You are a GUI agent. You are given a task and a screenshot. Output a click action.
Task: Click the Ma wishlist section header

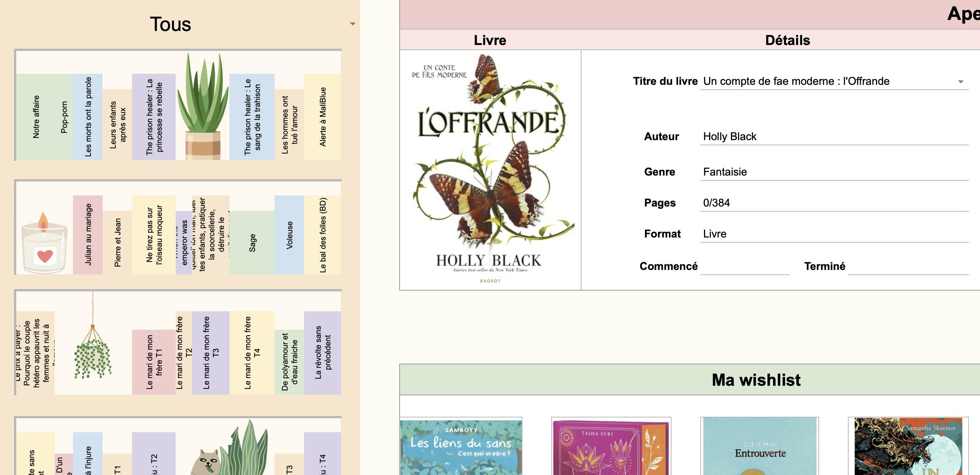pyautogui.click(x=756, y=379)
